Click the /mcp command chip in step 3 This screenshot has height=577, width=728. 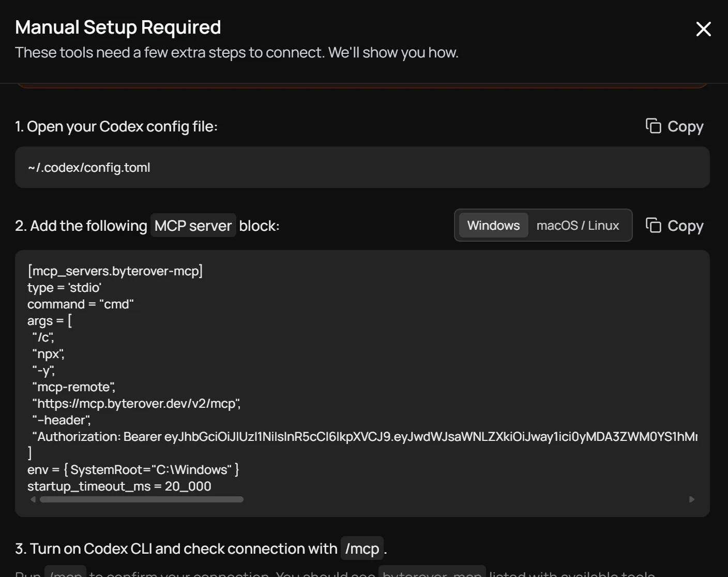click(362, 549)
